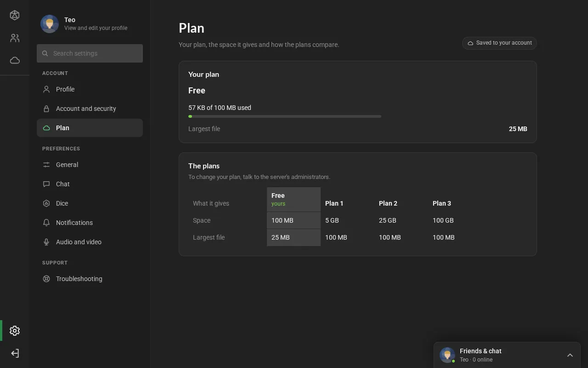
Task: Click the lifebuoy icon beside Troubleshooting
Action: tap(46, 279)
